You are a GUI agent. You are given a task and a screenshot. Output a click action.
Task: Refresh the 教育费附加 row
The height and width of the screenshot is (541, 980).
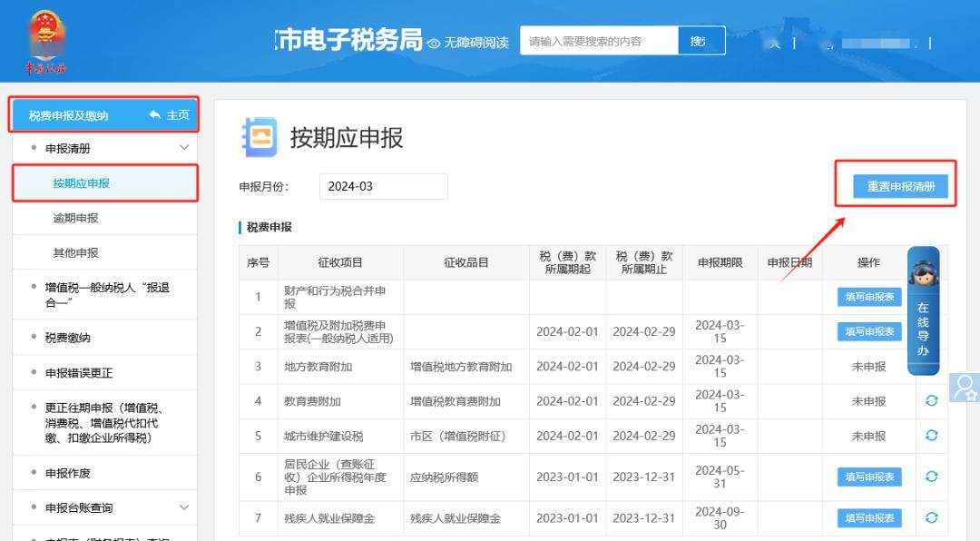click(x=931, y=401)
